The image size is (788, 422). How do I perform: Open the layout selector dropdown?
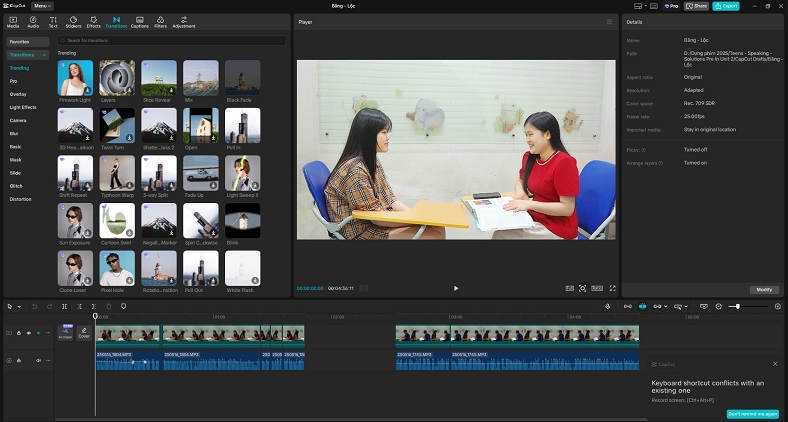click(x=640, y=6)
